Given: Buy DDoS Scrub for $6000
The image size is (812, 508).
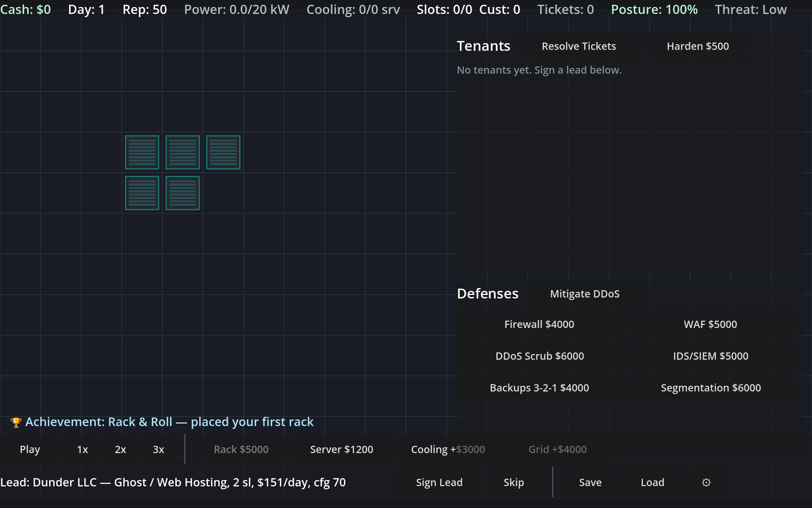Looking at the screenshot, I should (539, 356).
